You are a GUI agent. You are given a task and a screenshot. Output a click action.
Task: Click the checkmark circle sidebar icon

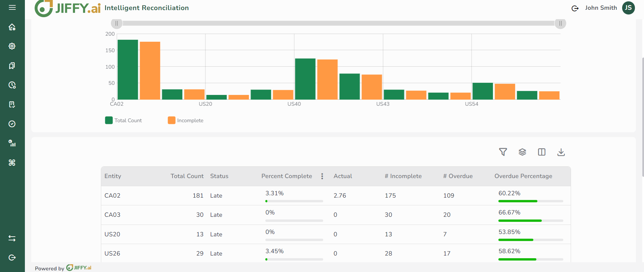[x=12, y=124]
